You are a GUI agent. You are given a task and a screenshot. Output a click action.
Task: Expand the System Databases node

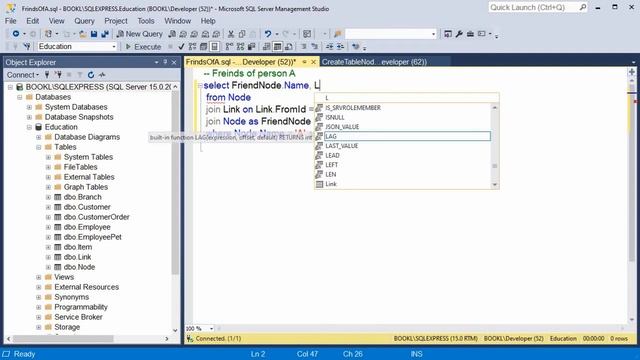[29, 107]
